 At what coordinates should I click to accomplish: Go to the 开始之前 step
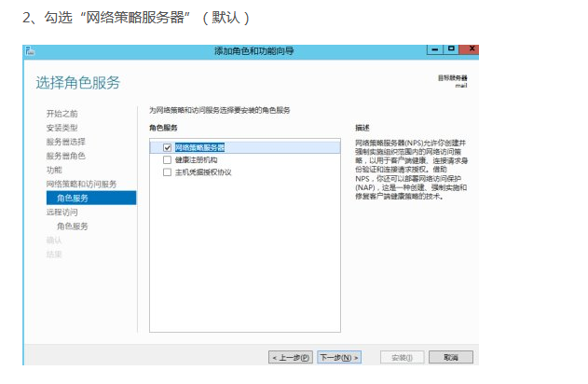tap(62, 113)
